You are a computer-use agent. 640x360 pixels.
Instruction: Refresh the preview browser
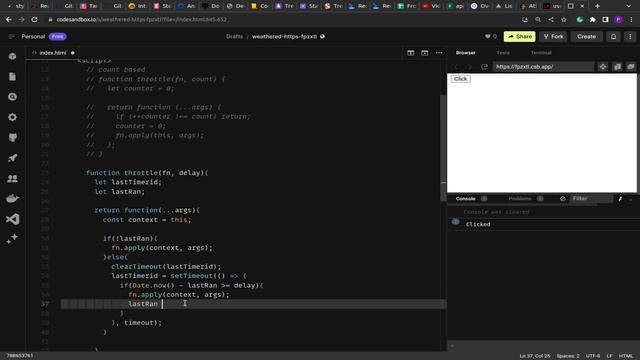point(484,67)
